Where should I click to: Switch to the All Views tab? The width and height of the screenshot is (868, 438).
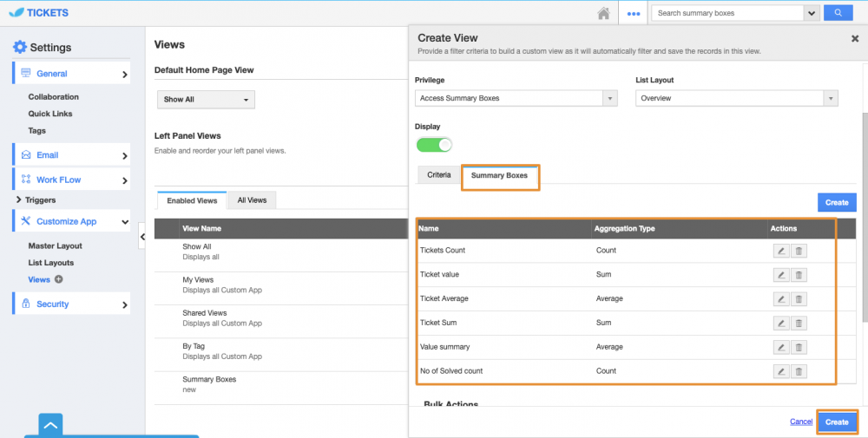[252, 200]
